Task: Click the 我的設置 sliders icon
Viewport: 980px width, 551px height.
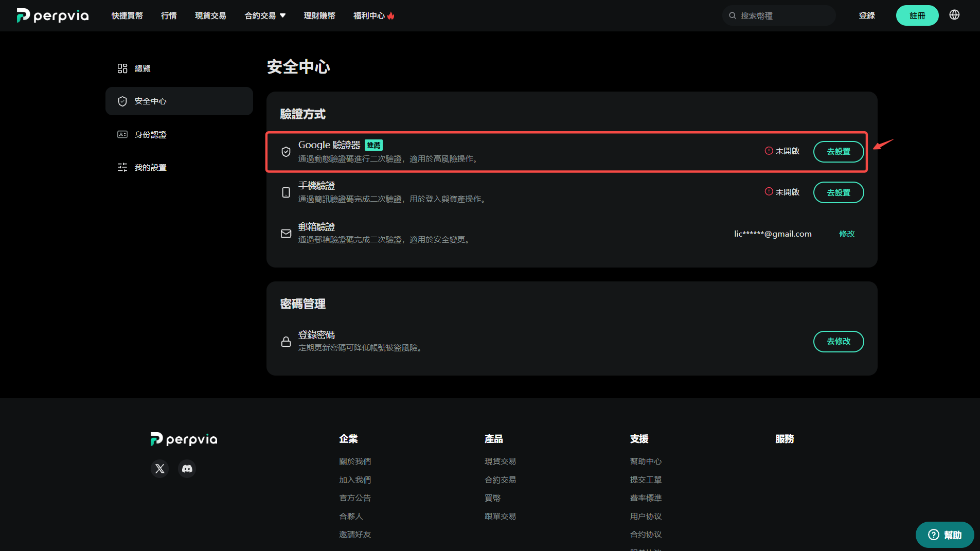Action: click(122, 167)
